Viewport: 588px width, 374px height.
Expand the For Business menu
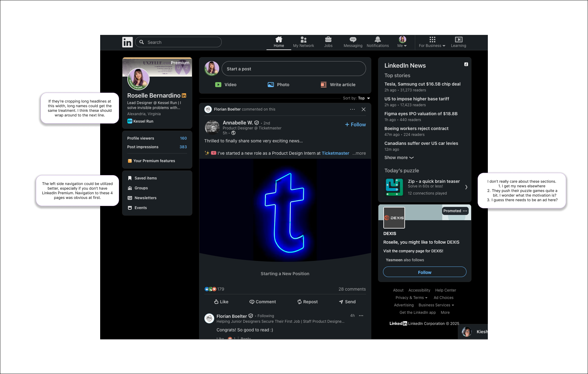pyautogui.click(x=432, y=42)
